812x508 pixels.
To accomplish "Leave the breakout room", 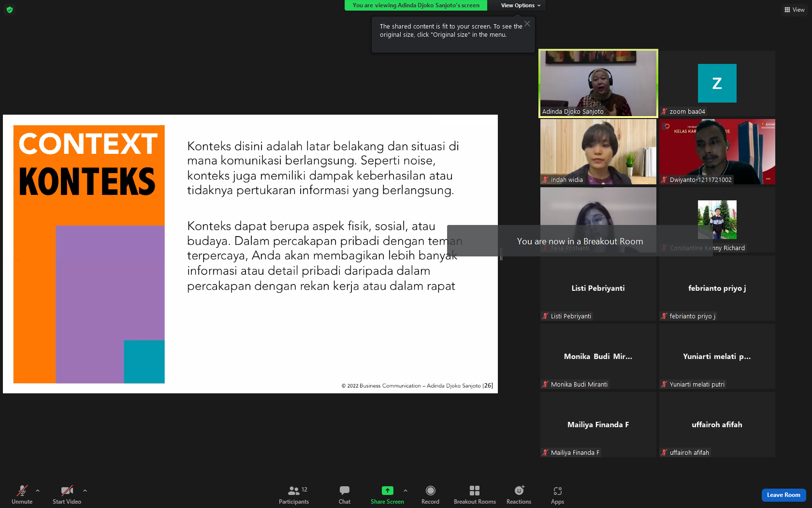I will pos(783,495).
